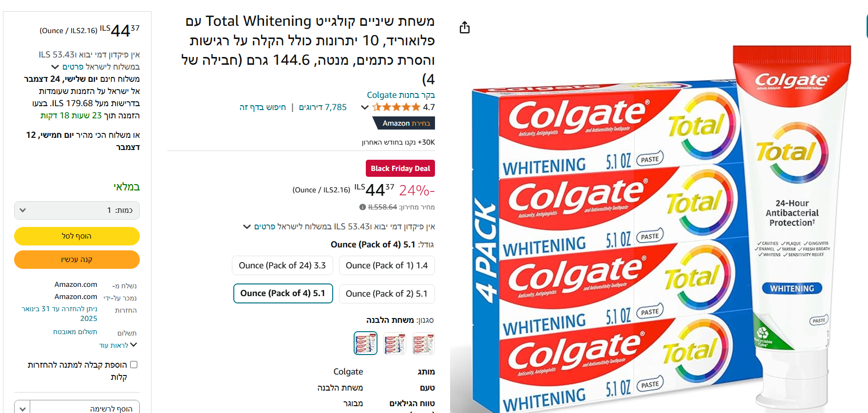Open the rating breakdown chevron beside the stars
This screenshot has width=868, height=413.
pos(364,107)
